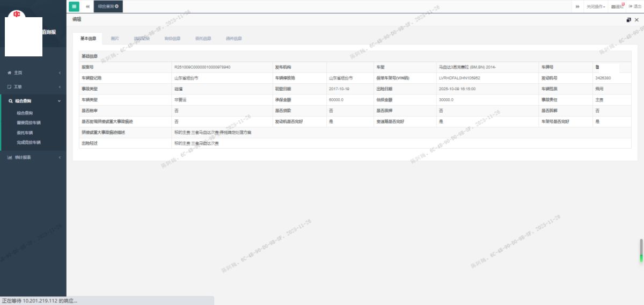Open the 询价信息 tab
The width and height of the screenshot is (644, 305).
click(172, 39)
